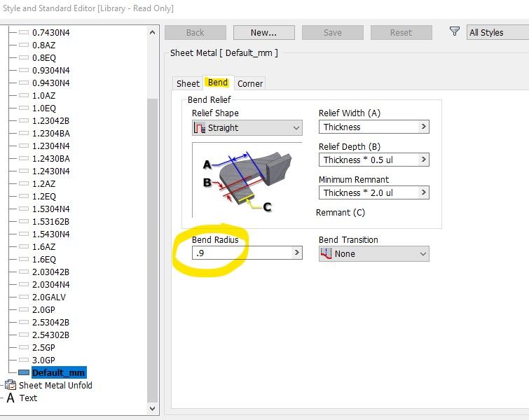529x420 pixels.
Task: Click the icon beside style 0.7430N4
Action: (x=24, y=32)
